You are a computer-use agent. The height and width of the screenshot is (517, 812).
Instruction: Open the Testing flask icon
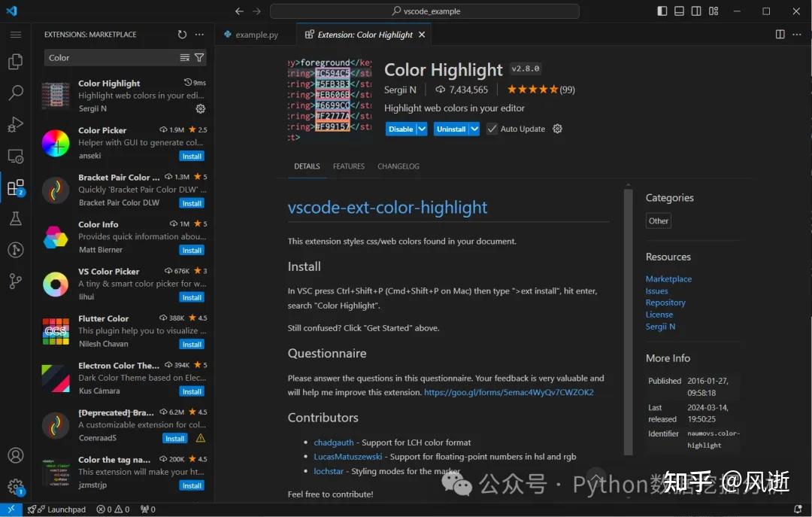point(16,218)
